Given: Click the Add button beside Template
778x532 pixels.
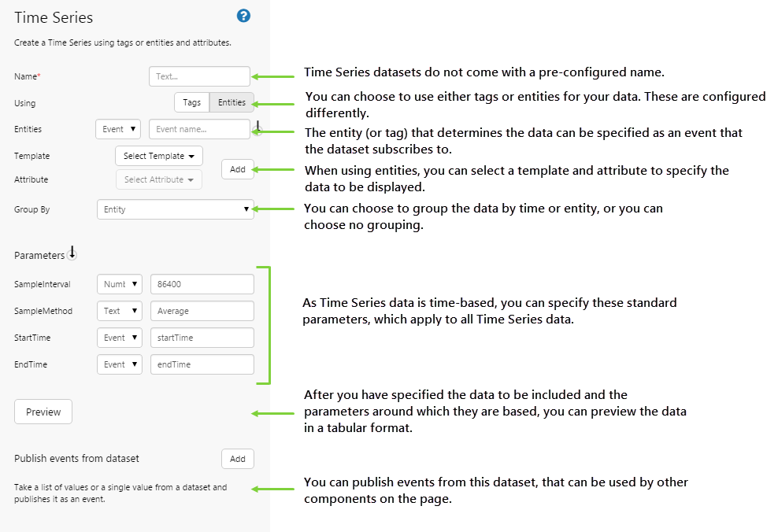Looking at the screenshot, I should tap(238, 169).
